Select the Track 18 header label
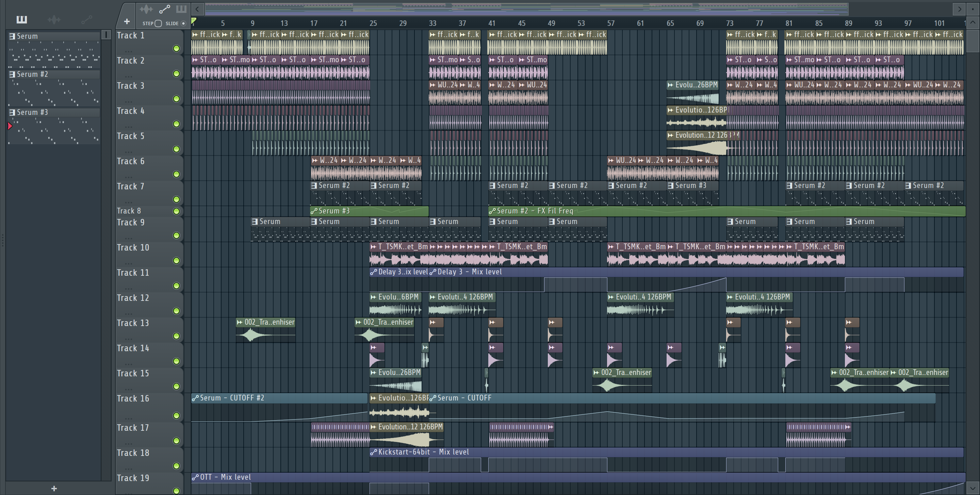 pos(133,453)
